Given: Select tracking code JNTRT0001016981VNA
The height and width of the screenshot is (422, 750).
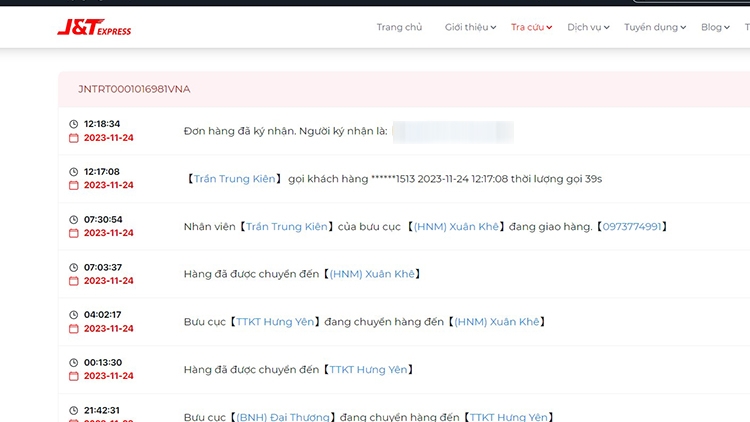Looking at the screenshot, I should (134, 89).
